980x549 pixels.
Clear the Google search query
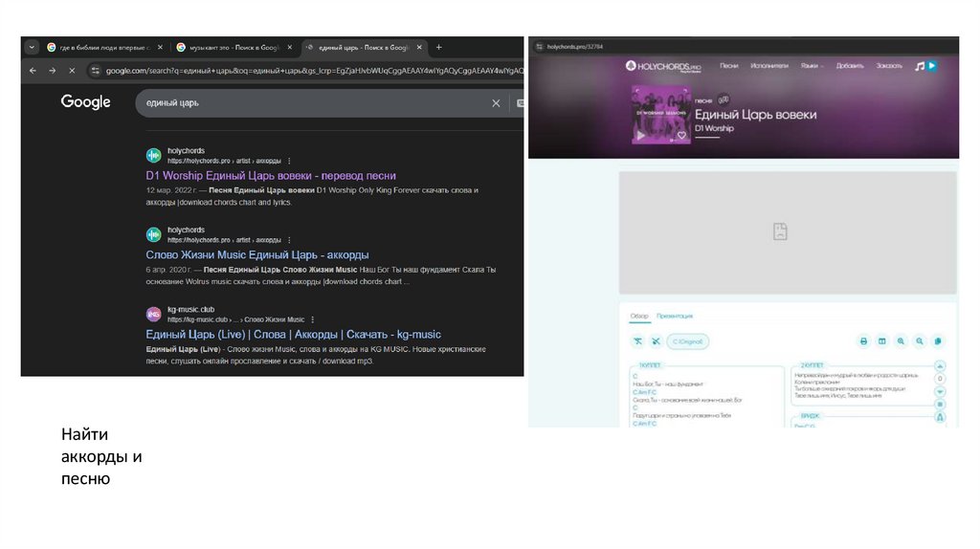tap(496, 103)
